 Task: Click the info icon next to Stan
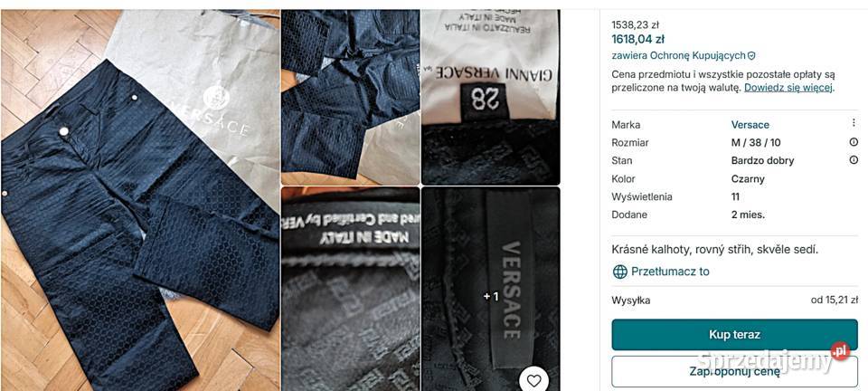tap(854, 160)
